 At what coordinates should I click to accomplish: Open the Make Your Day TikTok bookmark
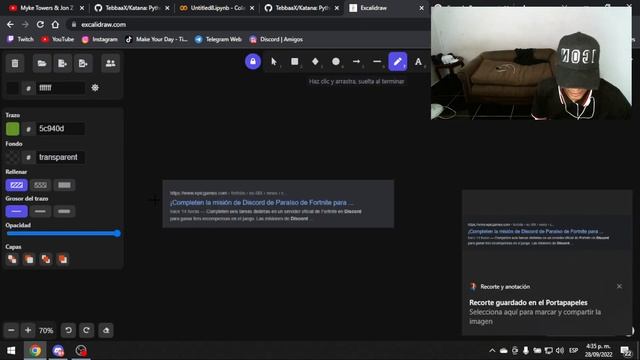tap(156, 39)
